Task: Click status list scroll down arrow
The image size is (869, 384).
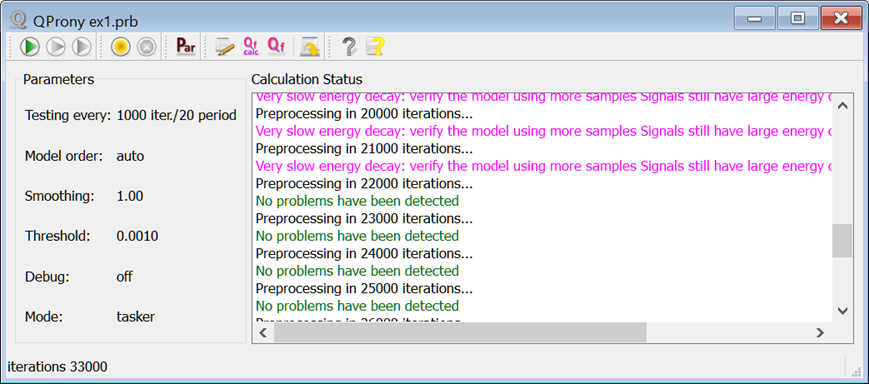Action: pos(842,311)
